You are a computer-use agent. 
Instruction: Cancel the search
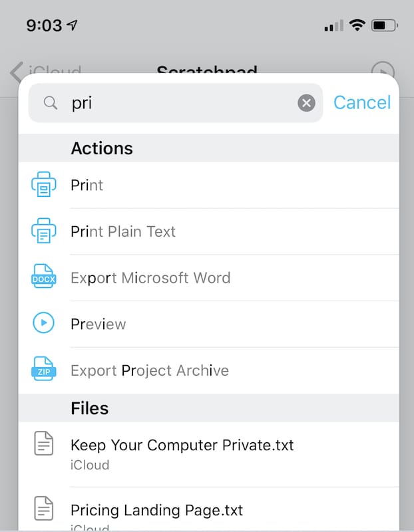click(x=362, y=102)
